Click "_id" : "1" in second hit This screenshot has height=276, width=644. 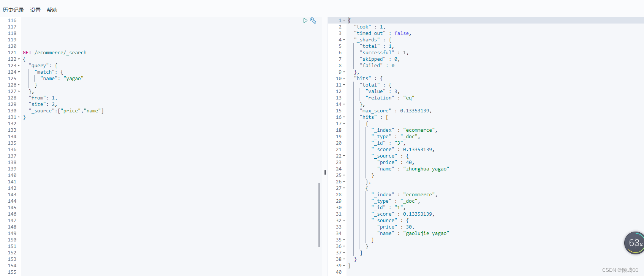[x=388, y=208]
